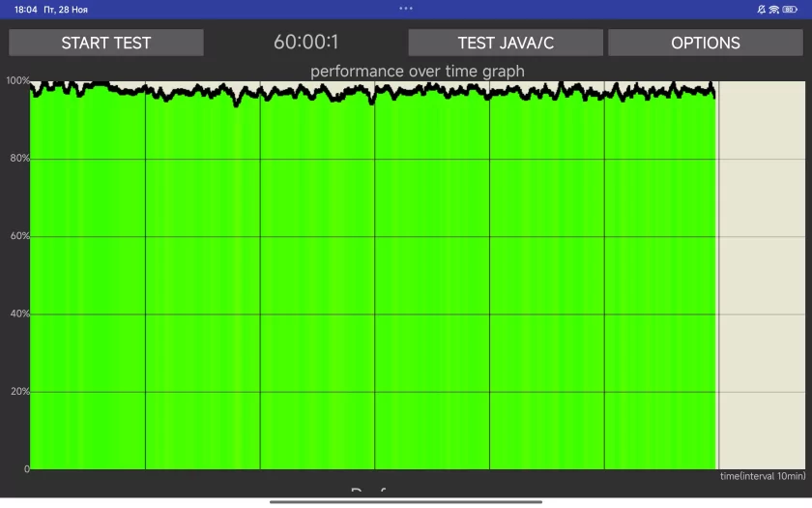Tap the Wi-Fi status icon
The height and width of the screenshot is (508, 812).
coord(774,9)
